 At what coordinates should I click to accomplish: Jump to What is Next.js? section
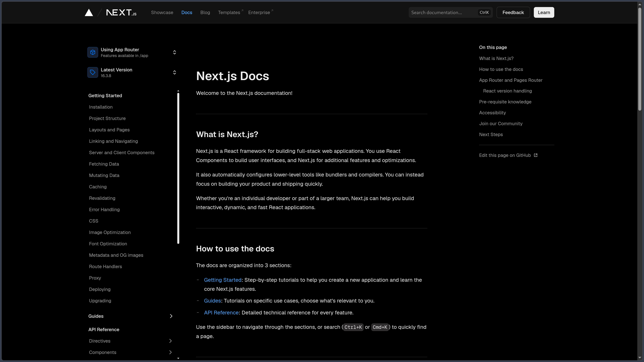496,58
